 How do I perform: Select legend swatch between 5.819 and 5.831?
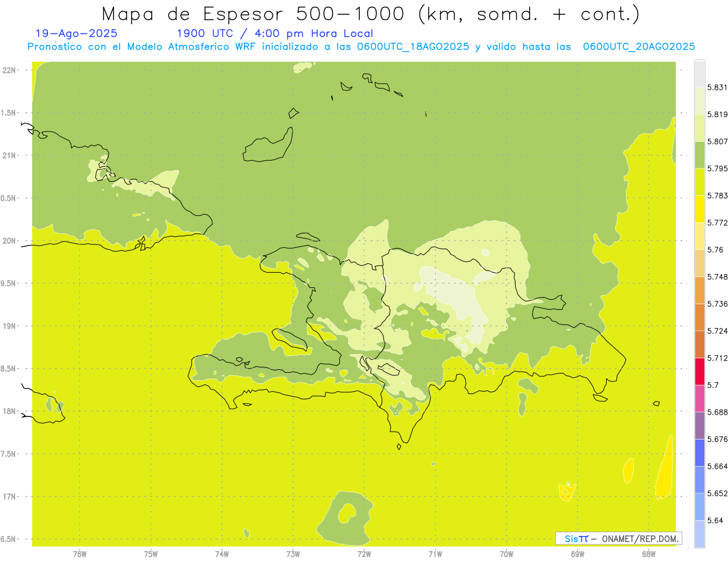[699, 101]
